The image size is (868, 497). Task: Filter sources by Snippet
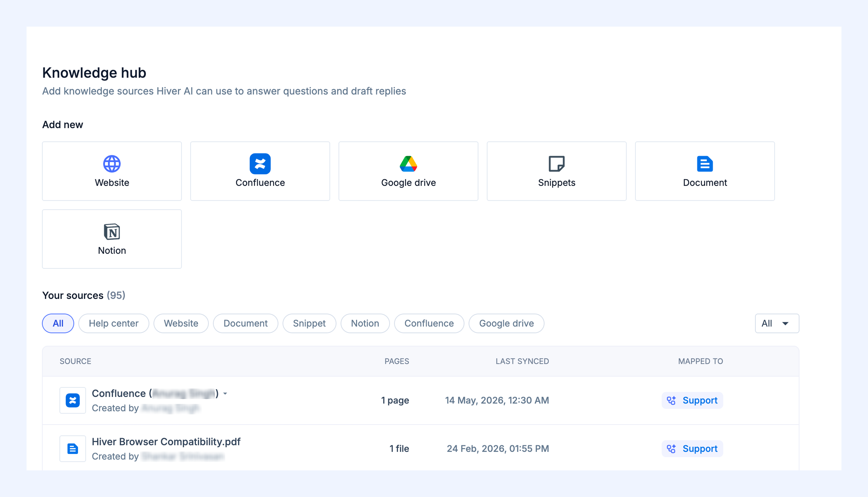point(310,323)
